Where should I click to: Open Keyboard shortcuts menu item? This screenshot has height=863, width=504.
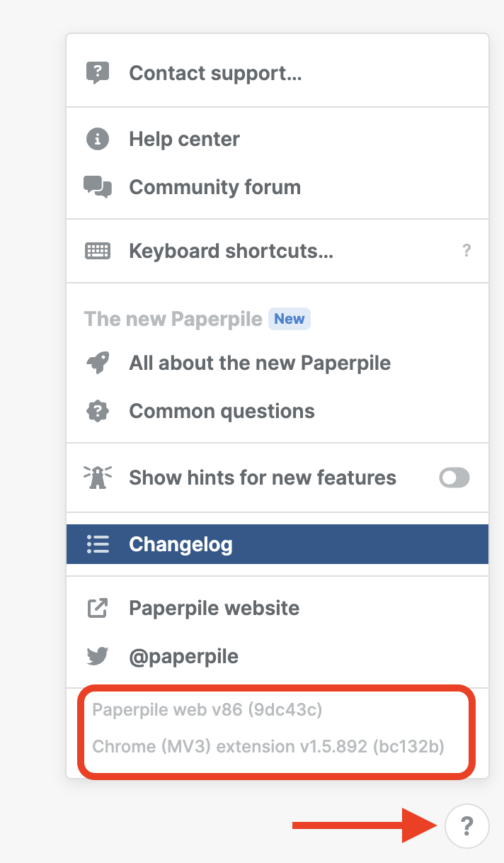[x=231, y=251]
